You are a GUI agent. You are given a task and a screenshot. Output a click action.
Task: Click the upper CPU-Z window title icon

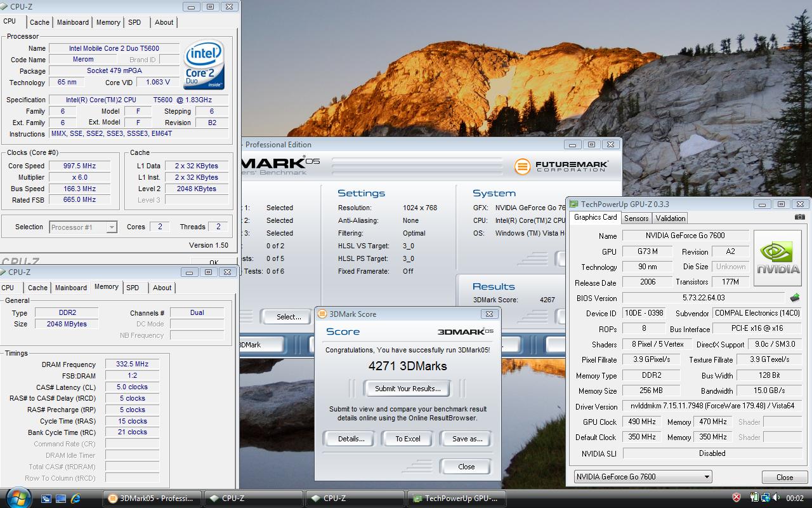(x=4, y=7)
